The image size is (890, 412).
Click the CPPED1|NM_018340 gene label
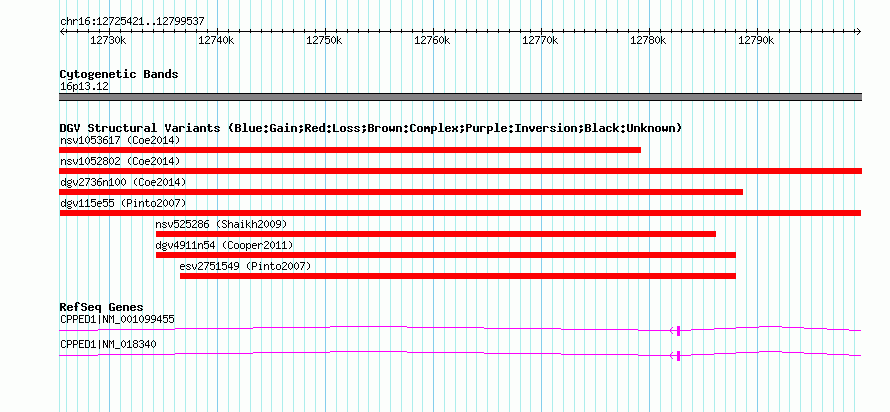coord(108,344)
